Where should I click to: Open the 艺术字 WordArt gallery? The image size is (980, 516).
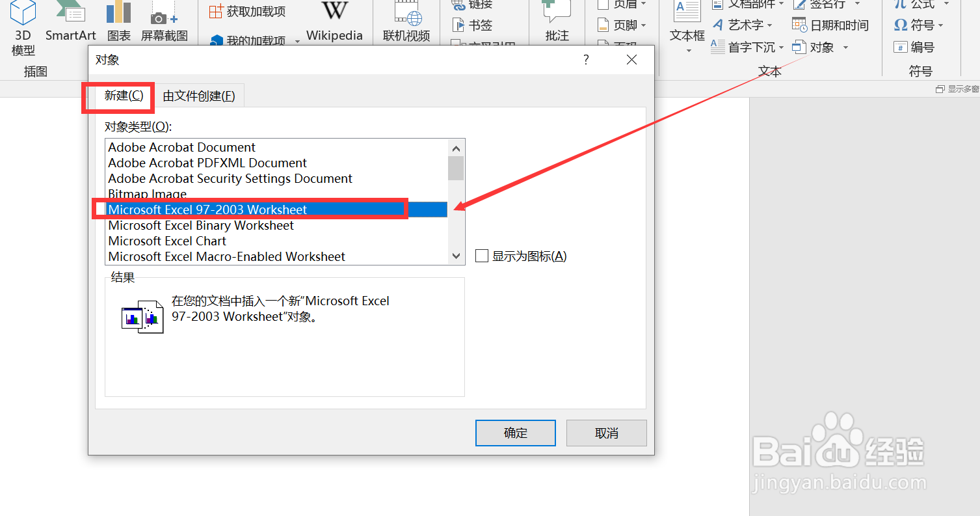[743, 25]
